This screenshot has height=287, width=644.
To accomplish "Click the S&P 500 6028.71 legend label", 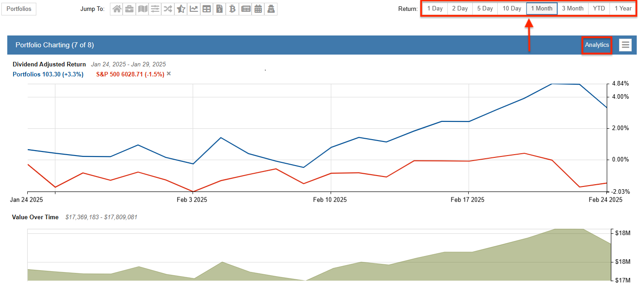I will [x=130, y=74].
